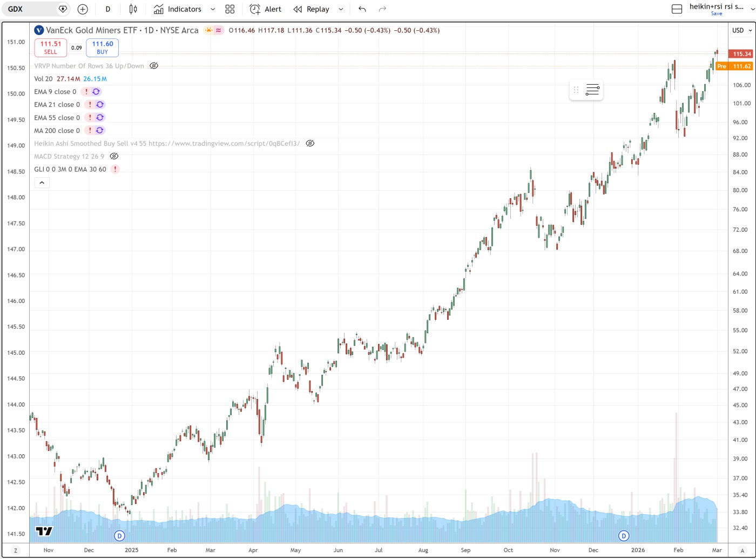Click the add symbol to compare plus icon
The width and height of the screenshot is (756, 559).
[83, 9]
